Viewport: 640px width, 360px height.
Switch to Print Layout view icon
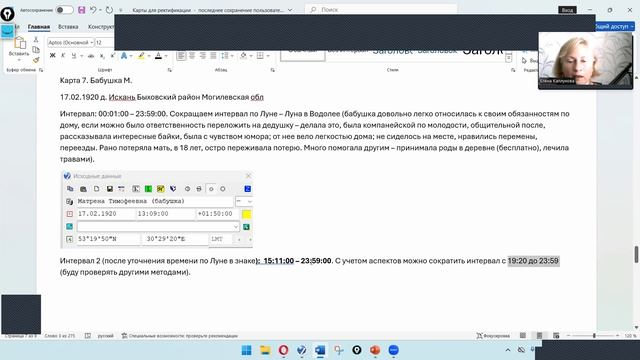(539, 336)
